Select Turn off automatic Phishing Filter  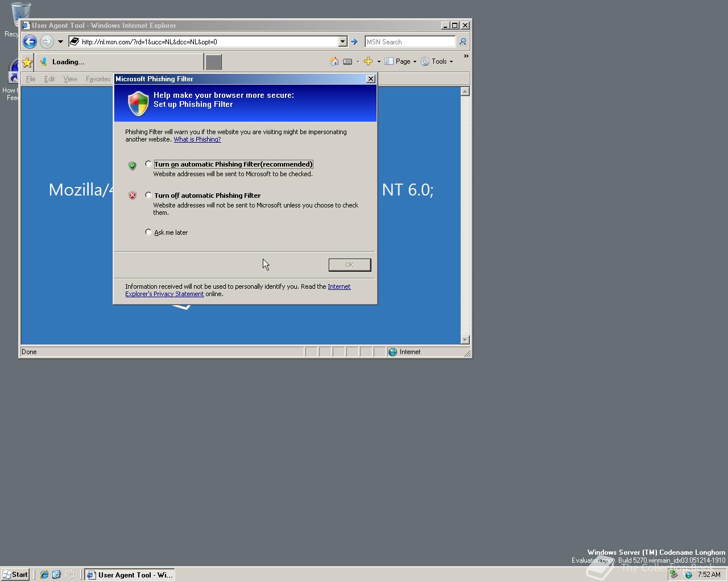pos(148,195)
